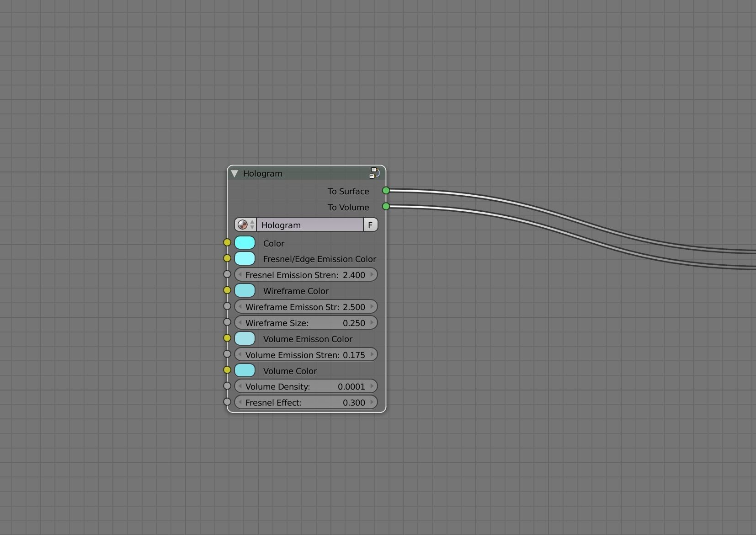Click the Fresnel Emission Stren 2.400 value
Screen dimensions: 756x535
pyautogui.click(x=354, y=275)
